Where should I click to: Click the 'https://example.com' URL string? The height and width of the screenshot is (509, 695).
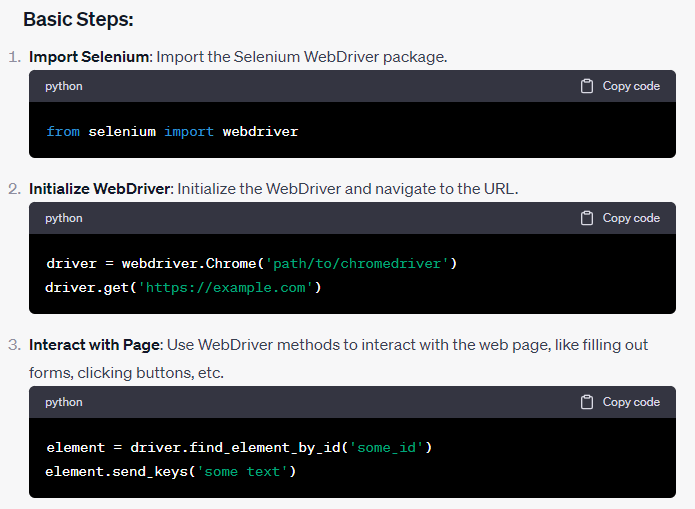(x=228, y=288)
